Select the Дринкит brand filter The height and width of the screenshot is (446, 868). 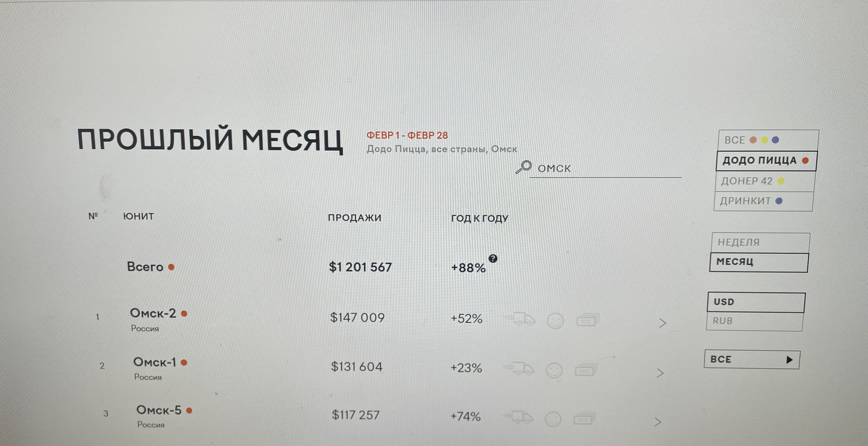[763, 201]
